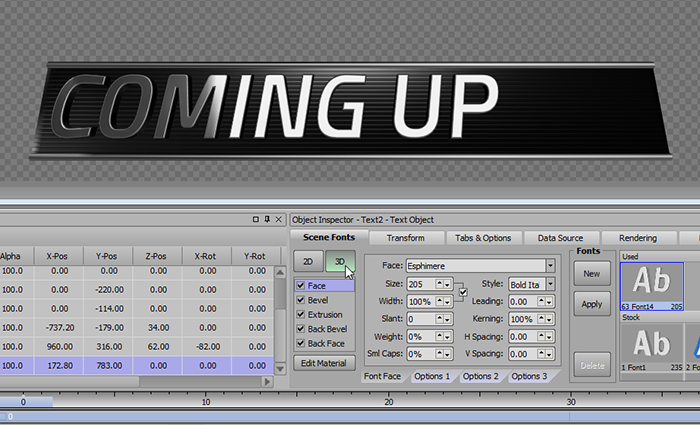
Task: Select the 3D font mode button
Action: [x=340, y=263]
